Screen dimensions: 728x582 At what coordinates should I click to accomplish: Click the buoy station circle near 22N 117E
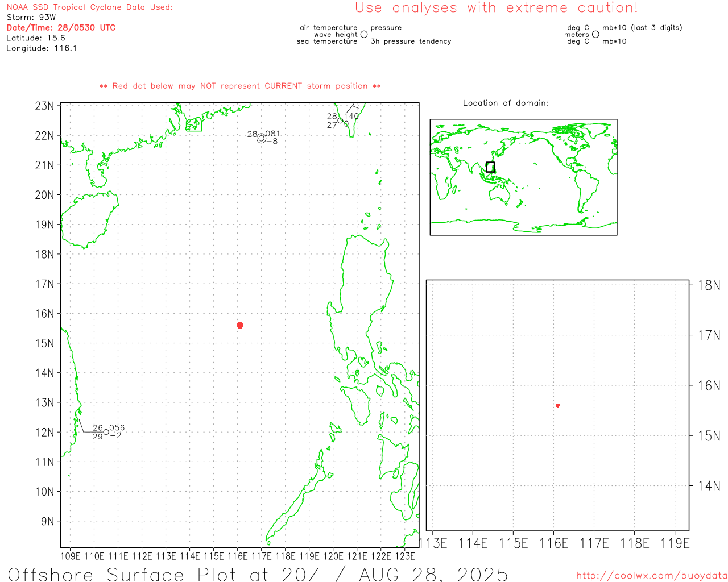click(261, 138)
